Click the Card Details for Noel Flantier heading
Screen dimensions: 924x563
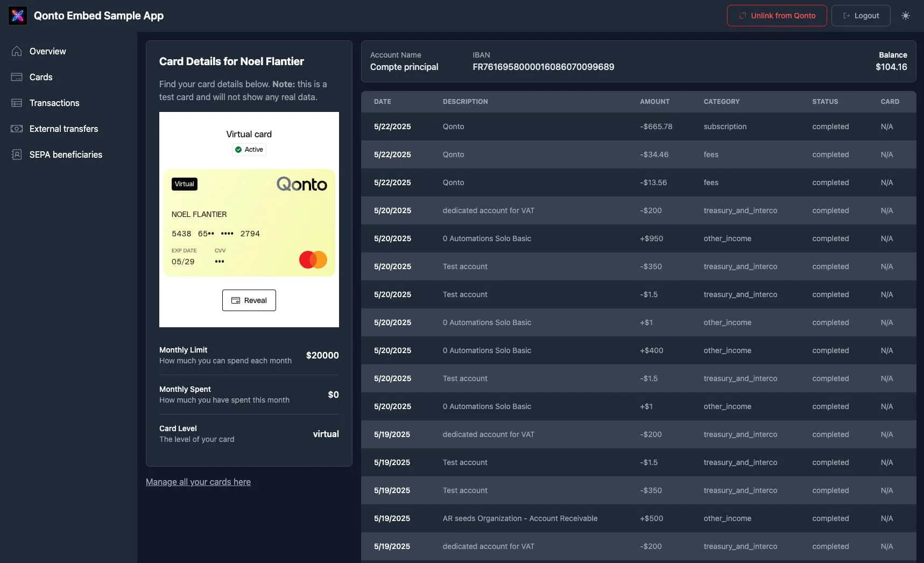[x=231, y=61]
